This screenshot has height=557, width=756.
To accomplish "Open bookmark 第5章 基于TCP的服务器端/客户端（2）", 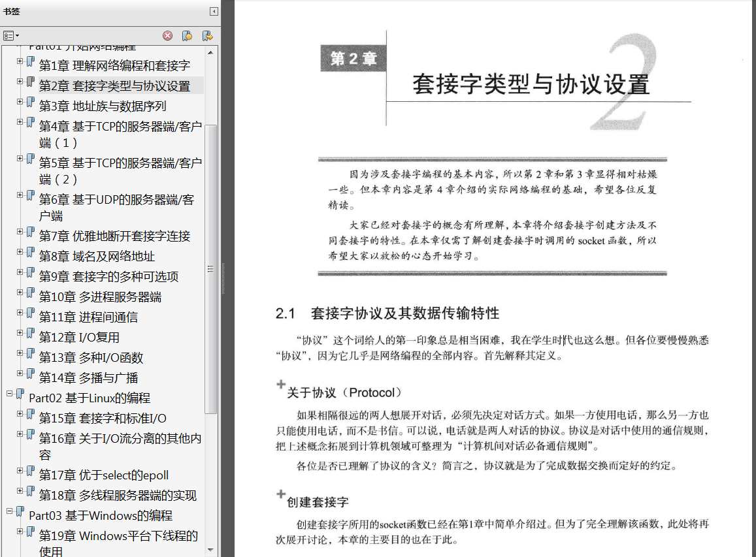I will pos(120,171).
